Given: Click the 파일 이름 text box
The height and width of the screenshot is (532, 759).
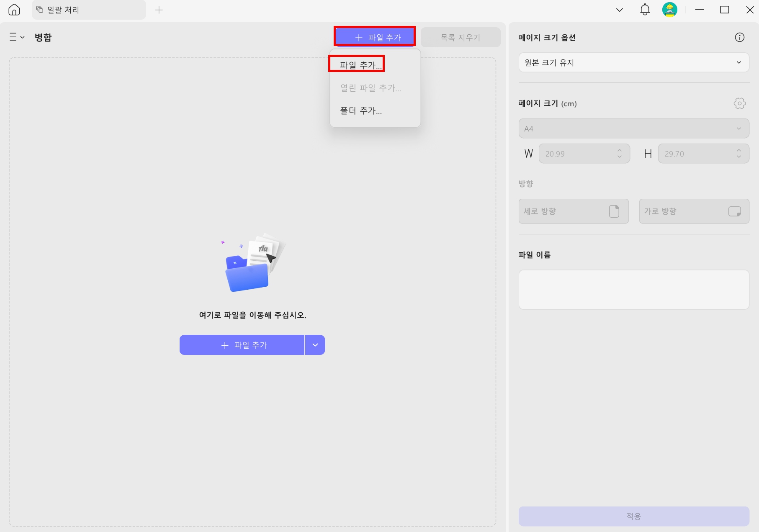Looking at the screenshot, I should coord(634,290).
